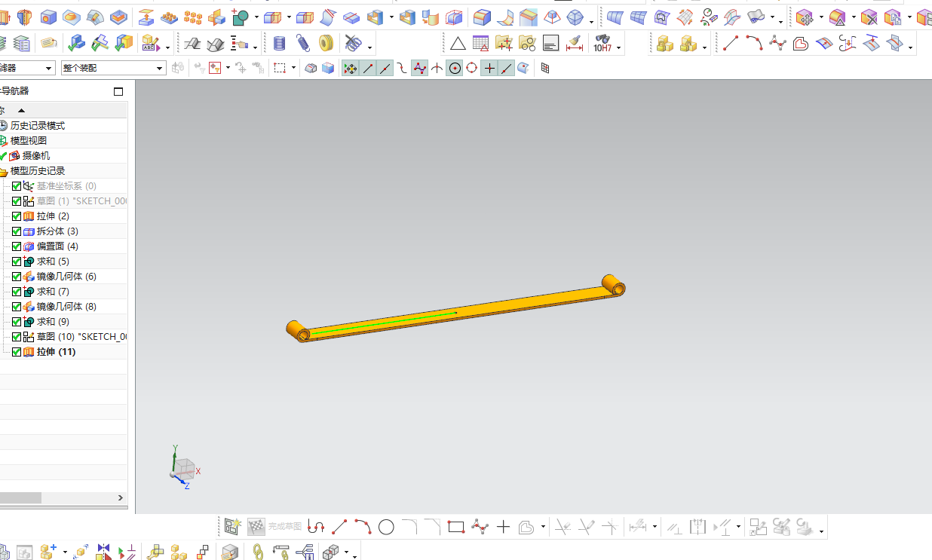Screen dimensions: 932x560
Task: Click the cylindrical compression spring icon
Action: (279, 44)
